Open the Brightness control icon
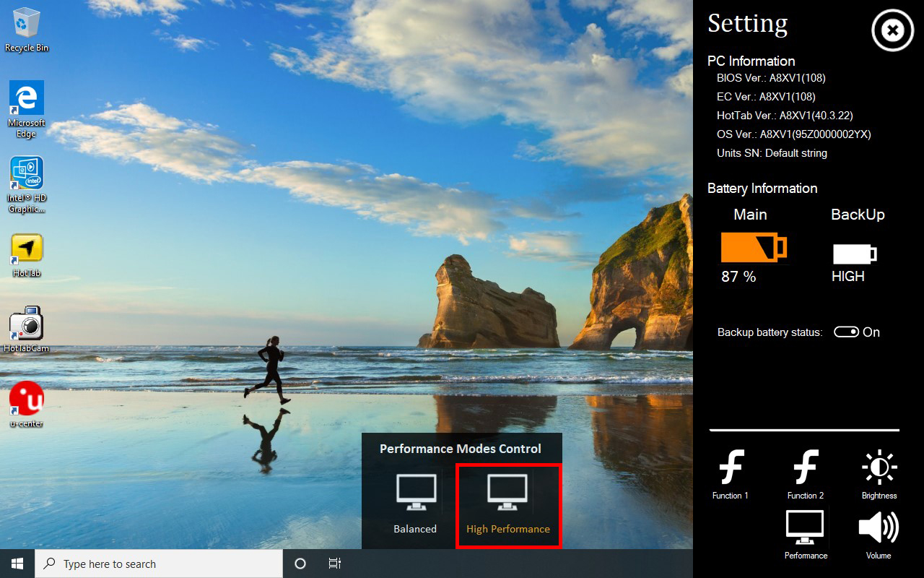 point(879,475)
